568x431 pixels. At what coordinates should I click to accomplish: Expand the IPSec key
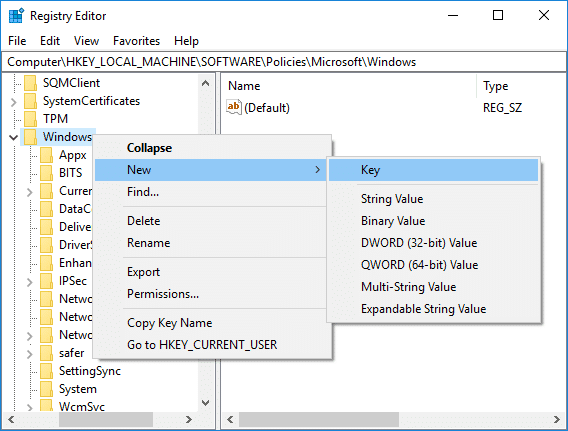(30, 282)
